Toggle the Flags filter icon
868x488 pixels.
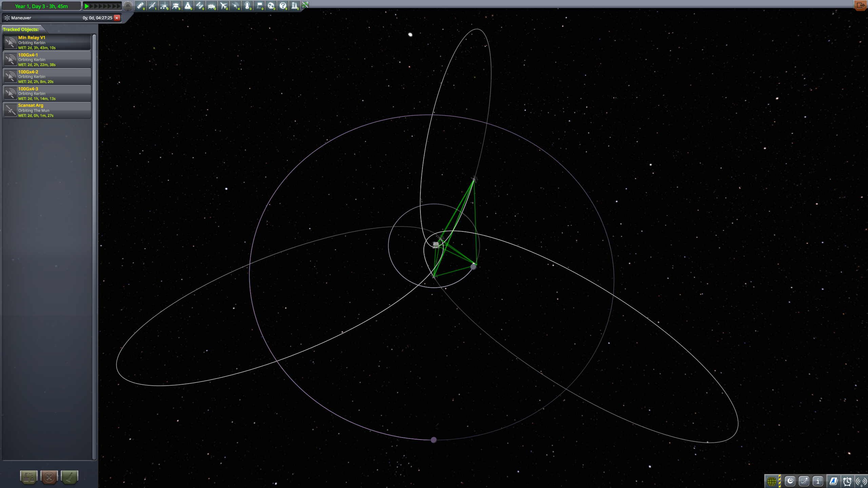point(259,5)
